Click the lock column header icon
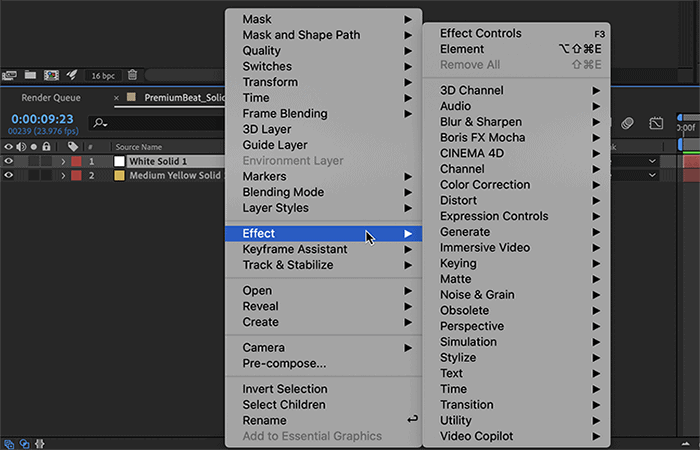 46,146
